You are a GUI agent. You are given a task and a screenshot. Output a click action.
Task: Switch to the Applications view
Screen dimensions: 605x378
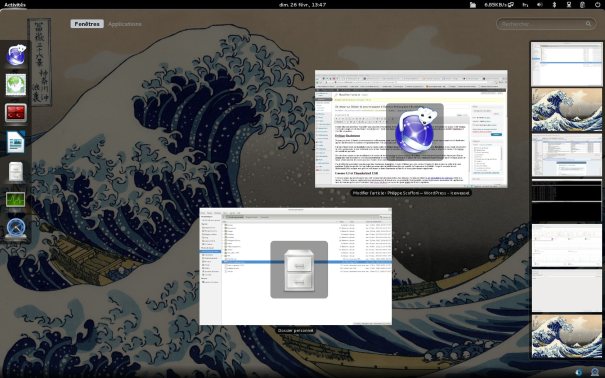(125, 24)
